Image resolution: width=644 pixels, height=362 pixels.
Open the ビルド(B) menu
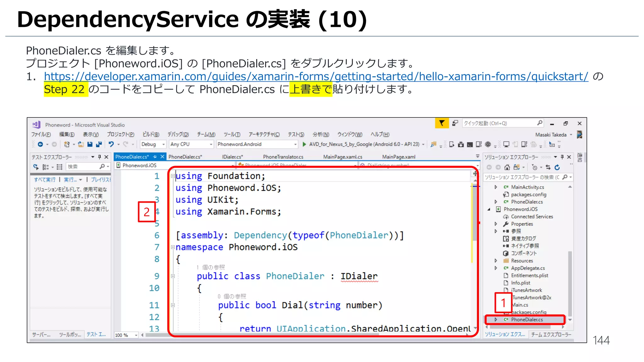click(x=151, y=134)
